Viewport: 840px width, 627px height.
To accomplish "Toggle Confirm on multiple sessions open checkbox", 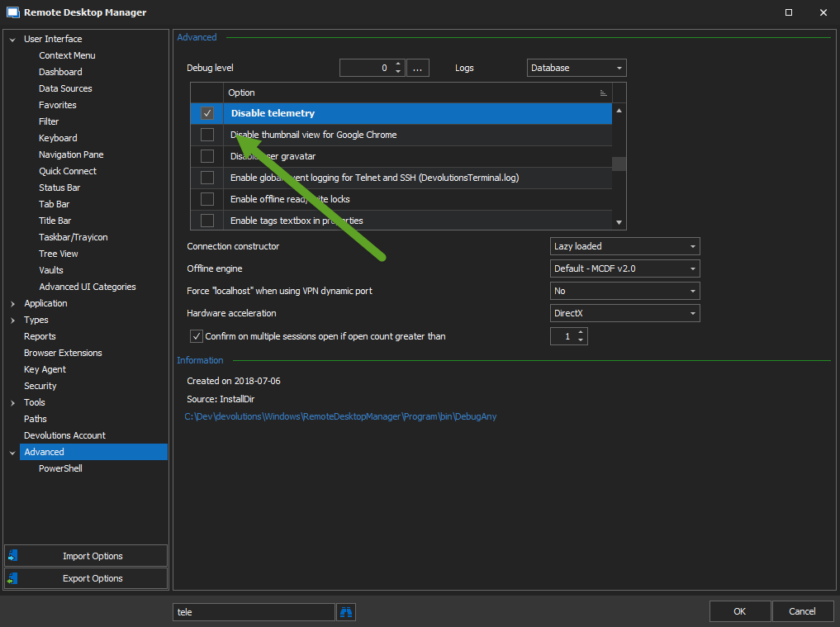I will (x=197, y=336).
